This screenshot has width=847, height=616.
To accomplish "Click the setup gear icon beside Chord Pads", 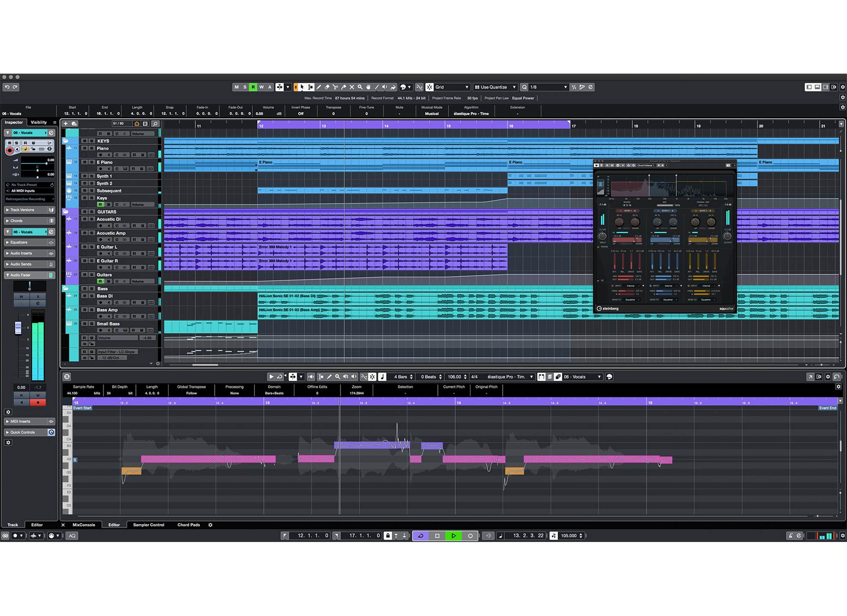I will (210, 525).
